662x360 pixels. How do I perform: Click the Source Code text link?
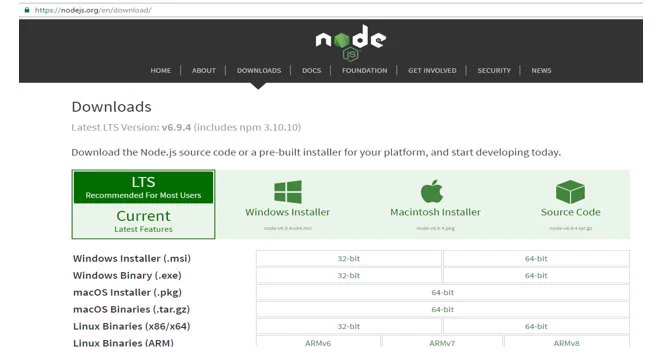570,212
